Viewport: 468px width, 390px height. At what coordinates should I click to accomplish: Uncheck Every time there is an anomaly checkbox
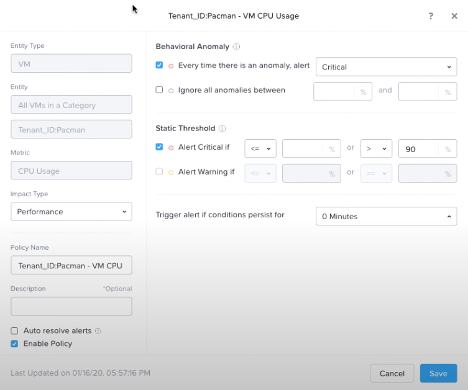click(159, 65)
